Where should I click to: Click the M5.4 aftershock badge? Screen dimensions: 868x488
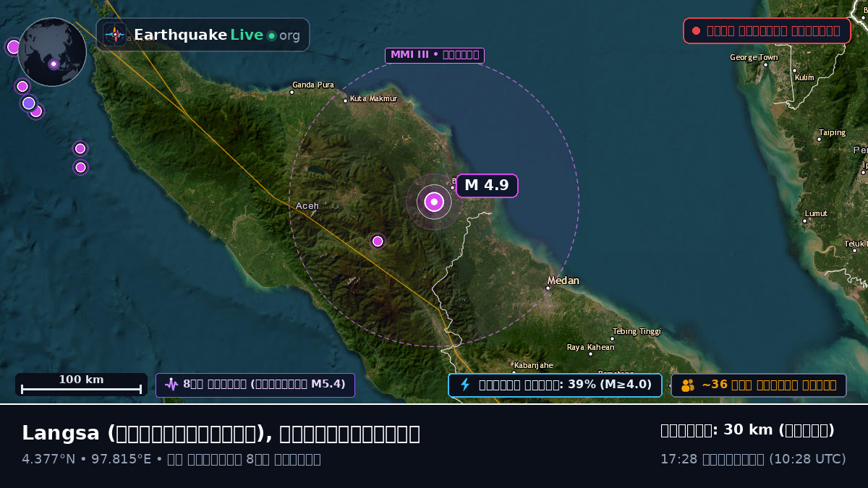coord(255,385)
